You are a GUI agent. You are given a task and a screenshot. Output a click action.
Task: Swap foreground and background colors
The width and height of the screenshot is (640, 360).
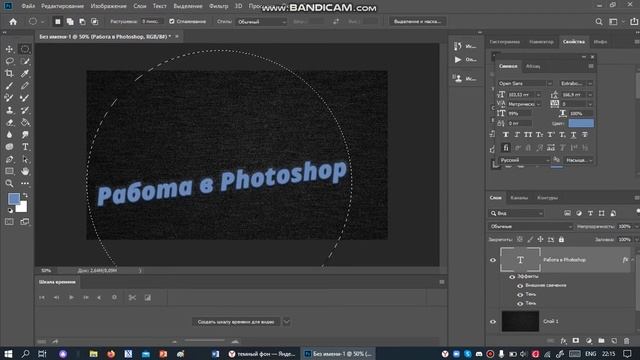tap(25, 195)
